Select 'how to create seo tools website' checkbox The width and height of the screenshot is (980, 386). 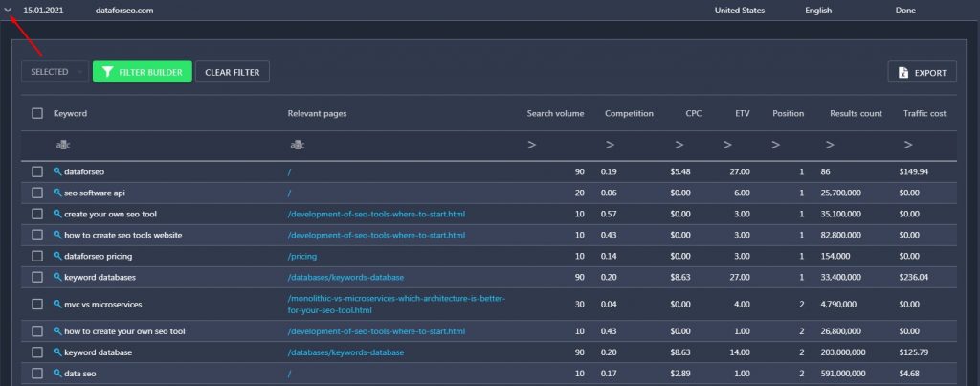click(37, 236)
